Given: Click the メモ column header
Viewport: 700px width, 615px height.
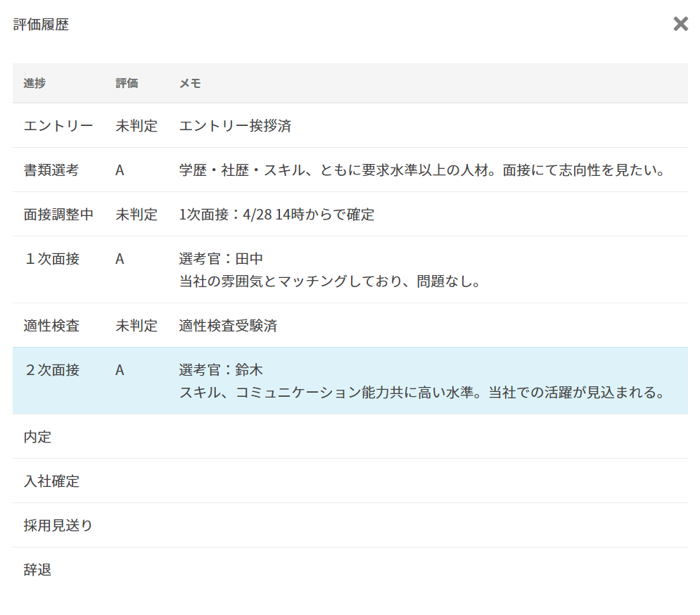Looking at the screenshot, I should [x=190, y=83].
